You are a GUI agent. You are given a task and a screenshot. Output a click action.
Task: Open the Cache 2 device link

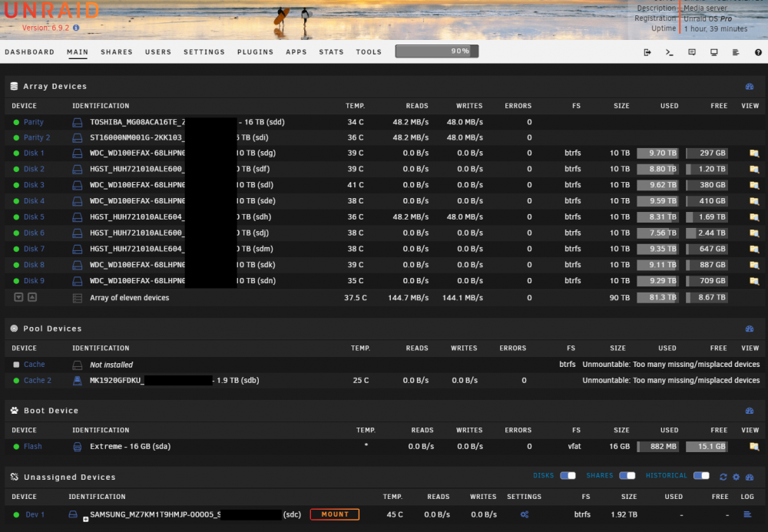point(37,380)
